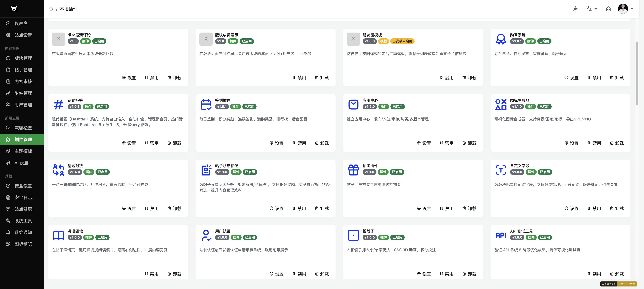The height and width of the screenshot is (289, 644).
Task: Click the 抽奖插件 gift box icon
Action: click(353, 170)
